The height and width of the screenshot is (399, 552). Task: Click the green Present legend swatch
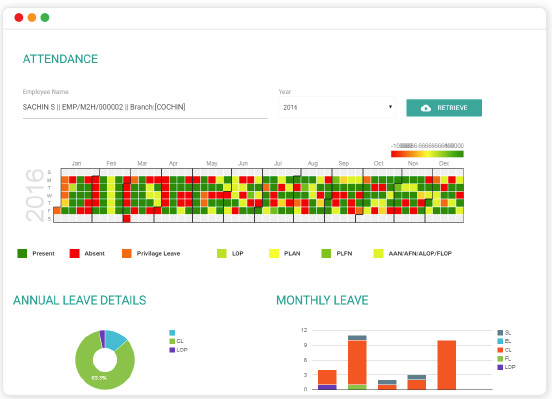coord(22,253)
